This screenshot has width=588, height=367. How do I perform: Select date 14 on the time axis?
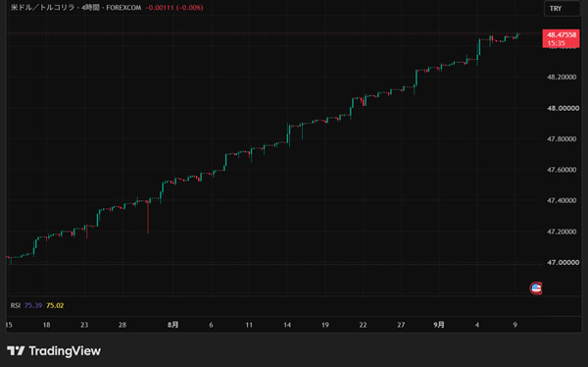(287, 325)
